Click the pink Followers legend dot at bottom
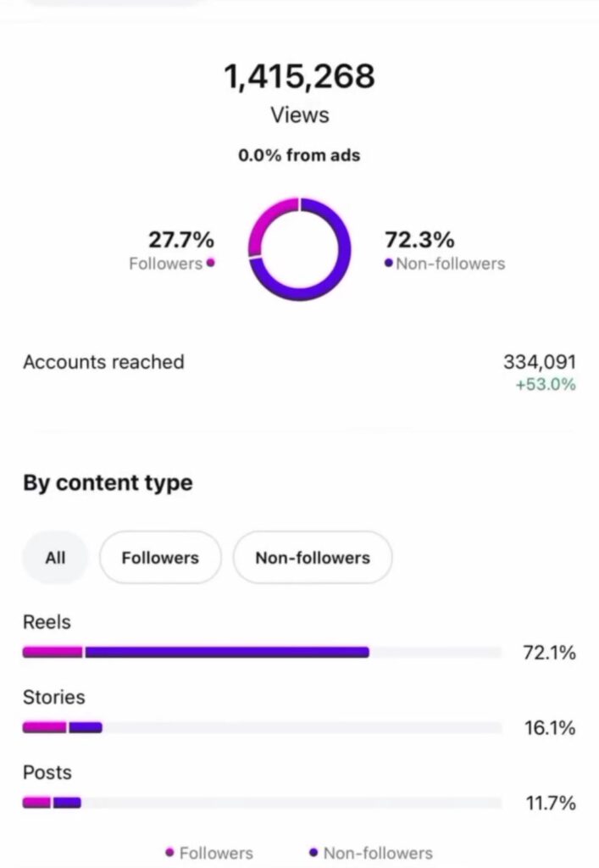This screenshot has width=599, height=868. click(170, 853)
